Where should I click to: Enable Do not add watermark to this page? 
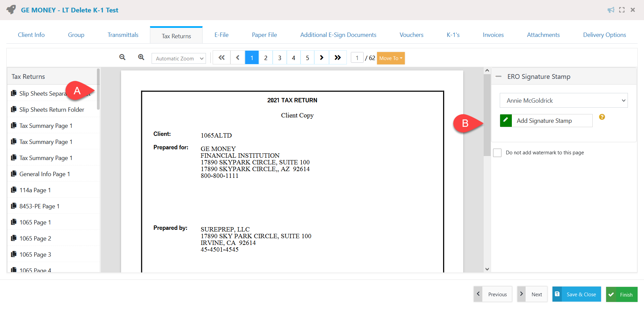coord(497,153)
